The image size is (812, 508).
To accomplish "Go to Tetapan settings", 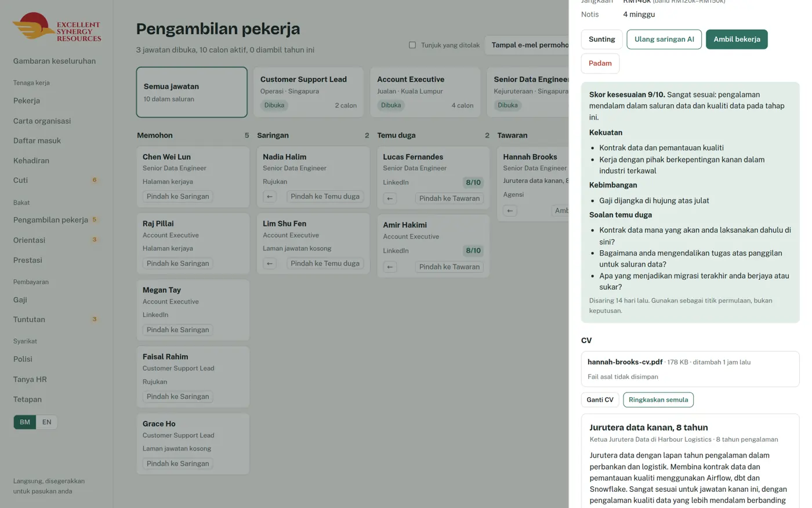I will click(x=27, y=399).
